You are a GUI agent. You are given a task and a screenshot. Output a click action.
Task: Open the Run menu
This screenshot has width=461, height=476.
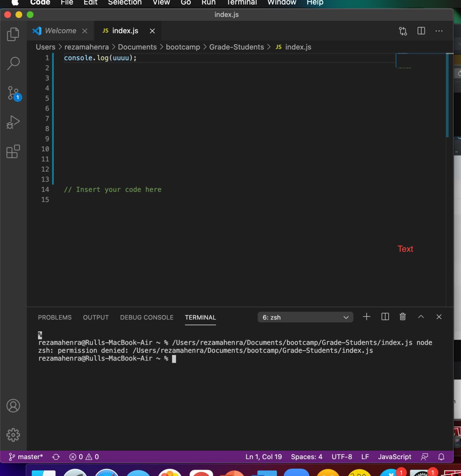pos(209,2)
